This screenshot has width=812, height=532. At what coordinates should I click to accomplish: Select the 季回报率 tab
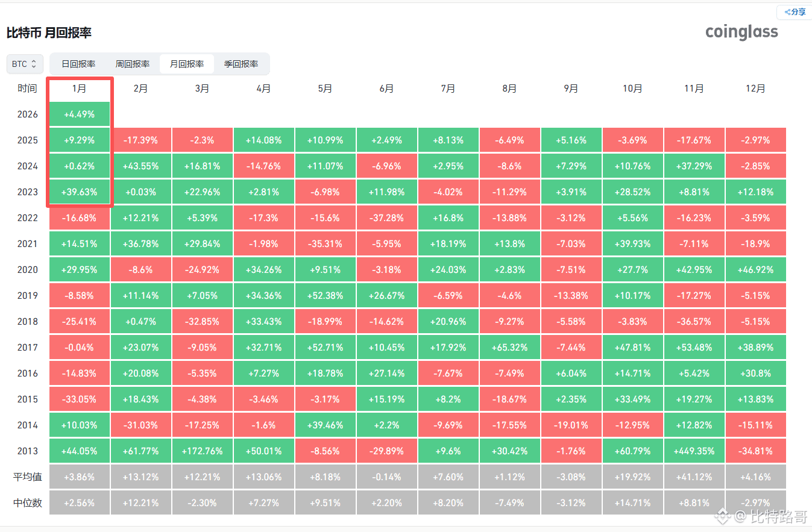(241, 63)
